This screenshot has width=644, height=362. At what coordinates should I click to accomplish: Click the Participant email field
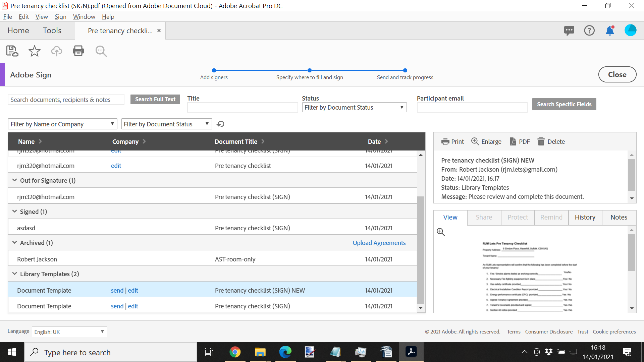pyautogui.click(x=472, y=107)
